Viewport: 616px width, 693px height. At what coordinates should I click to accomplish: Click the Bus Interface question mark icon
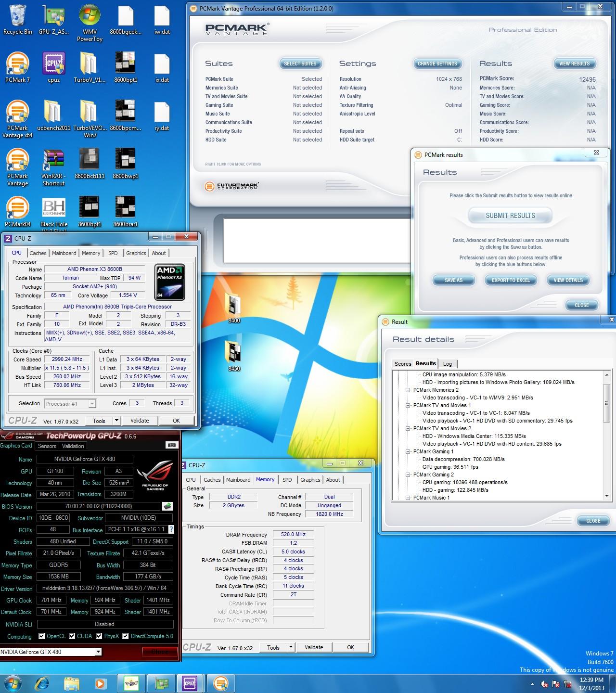click(171, 529)
